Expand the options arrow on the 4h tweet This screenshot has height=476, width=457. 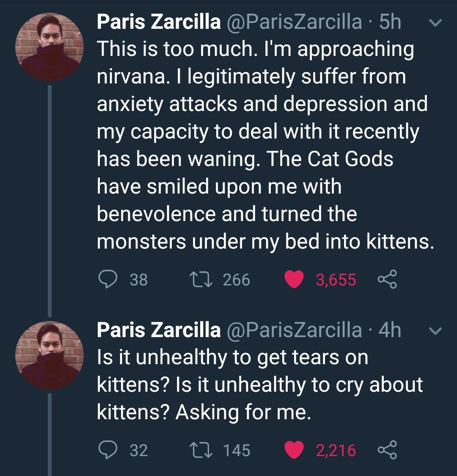(435, 331)
